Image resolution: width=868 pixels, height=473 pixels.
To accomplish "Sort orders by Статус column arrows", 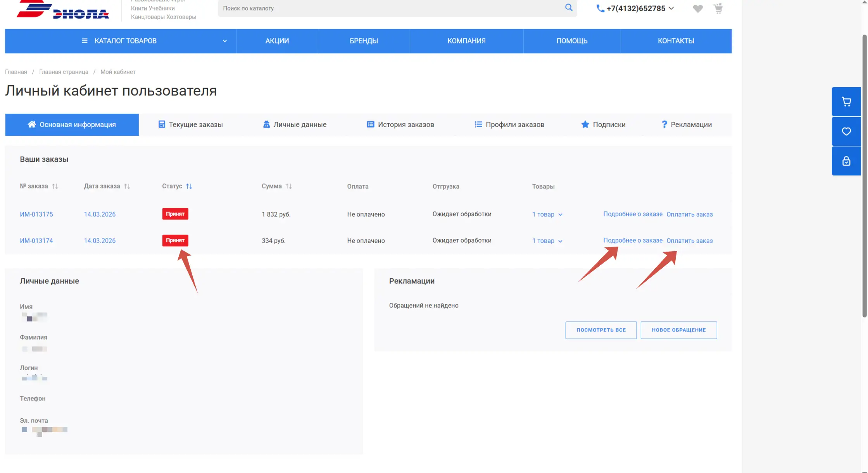I will coord(189,186).
